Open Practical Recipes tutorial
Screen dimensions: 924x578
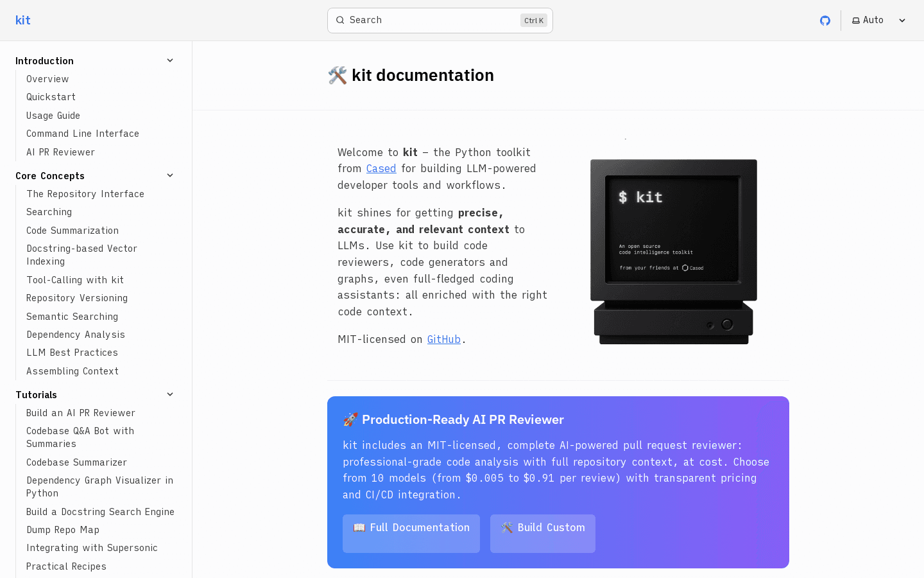[x=66, y=566]
